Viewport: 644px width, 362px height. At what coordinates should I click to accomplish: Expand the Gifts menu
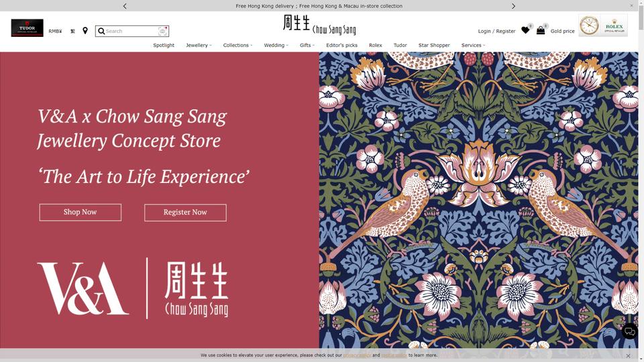pyautogui.click(x=307, y=45)
